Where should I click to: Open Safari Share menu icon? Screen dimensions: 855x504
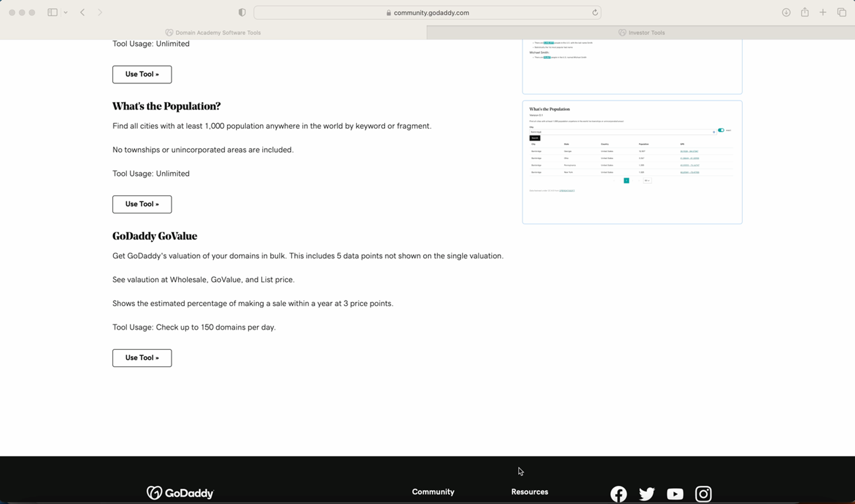coord(805,12)
